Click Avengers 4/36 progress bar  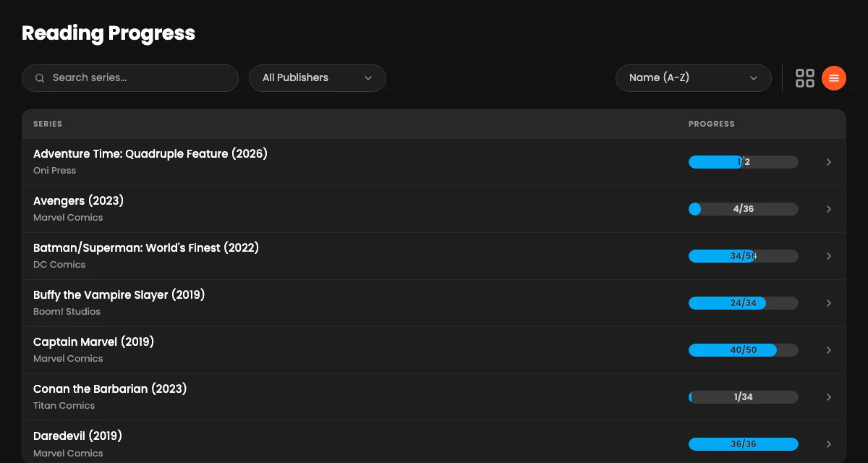click(x=744, y=209)
